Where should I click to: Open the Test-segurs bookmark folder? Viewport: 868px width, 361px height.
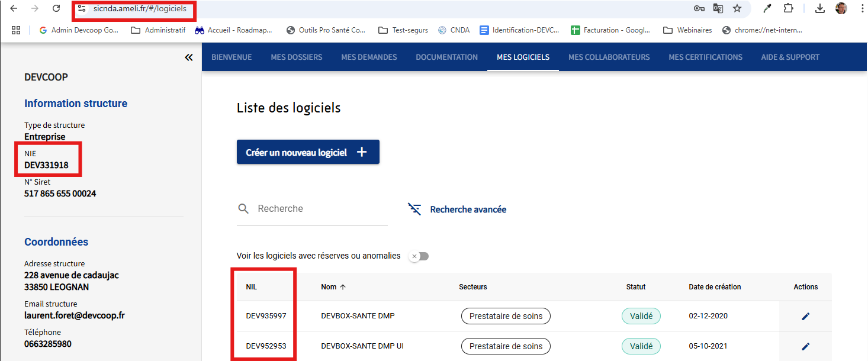403,30
